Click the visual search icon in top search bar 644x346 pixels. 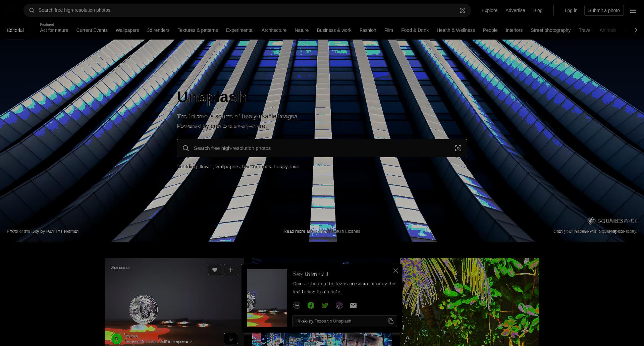click(x=463, y=10)
